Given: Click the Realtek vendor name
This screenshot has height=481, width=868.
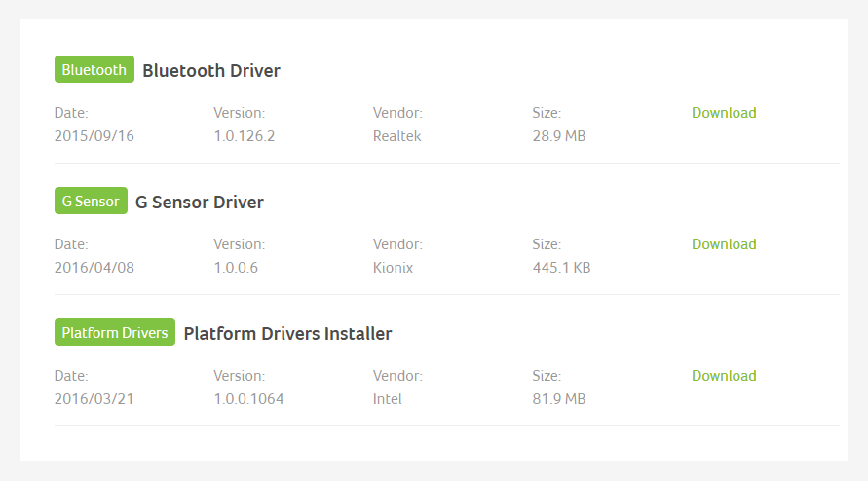Looking at the screenshot, I should click(x=396, y=136).
